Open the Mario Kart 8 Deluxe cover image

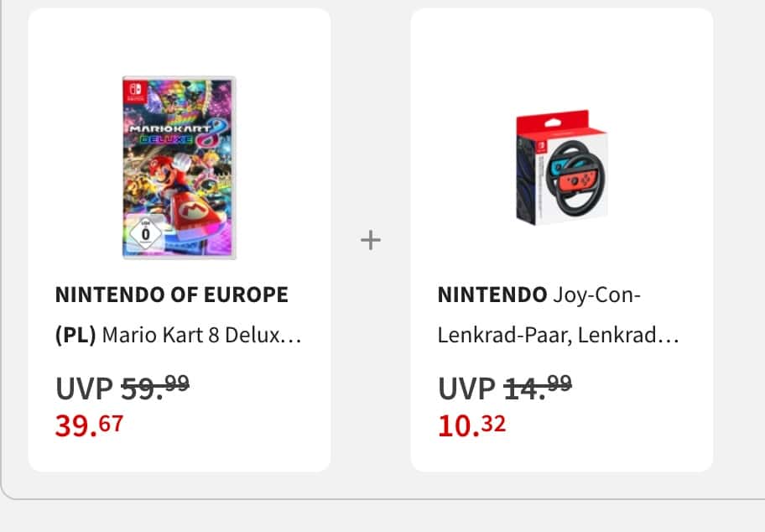pyautogui.click(x=179, y=168)
